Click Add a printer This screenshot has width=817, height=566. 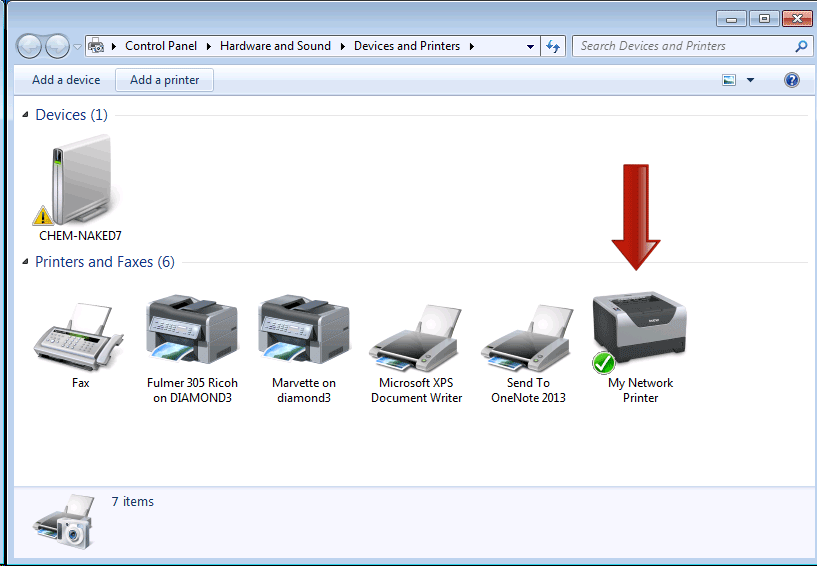pos(165,80)
